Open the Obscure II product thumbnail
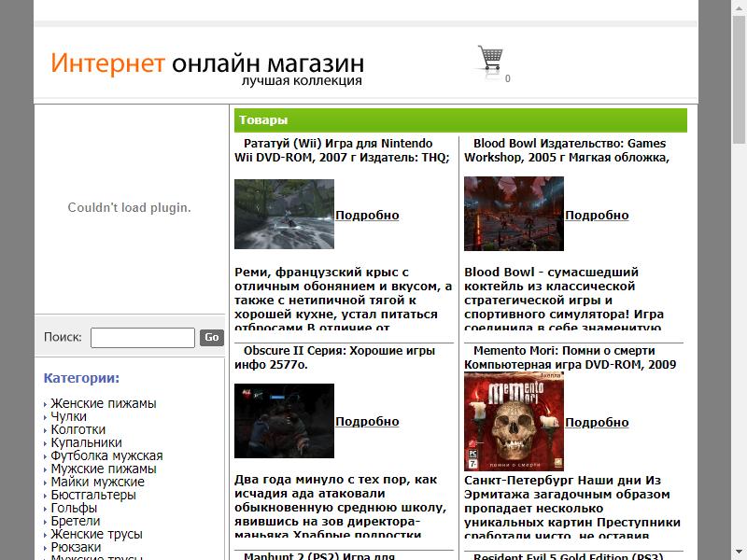 (284, 421)
